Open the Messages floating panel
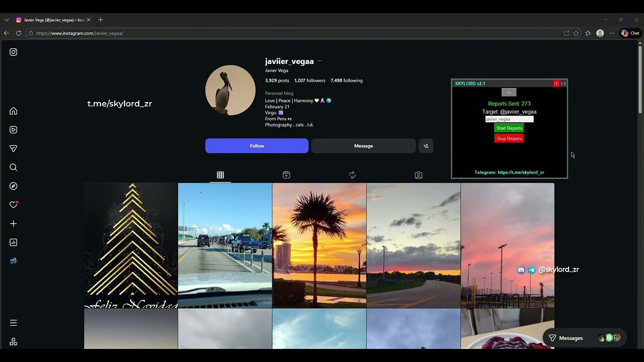Image resolution: width=644 pixels, height=362 pixels. [x=584, y=338]
